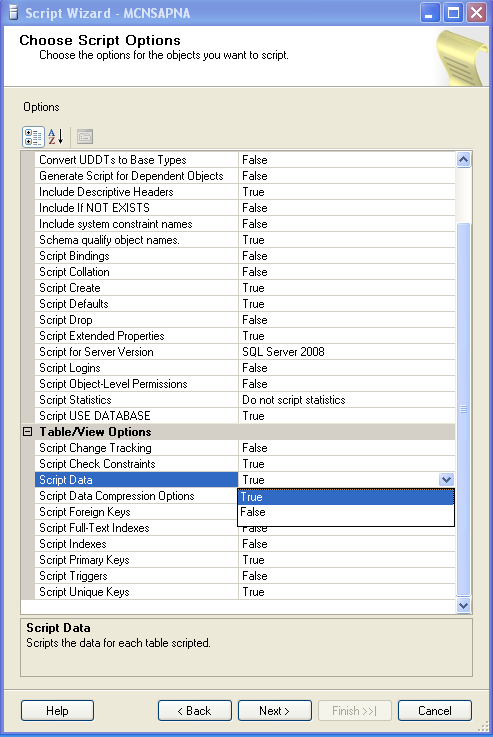Select the Script Drop row
Viewport: 493px width, 737px height.
(x=245, y=320)
